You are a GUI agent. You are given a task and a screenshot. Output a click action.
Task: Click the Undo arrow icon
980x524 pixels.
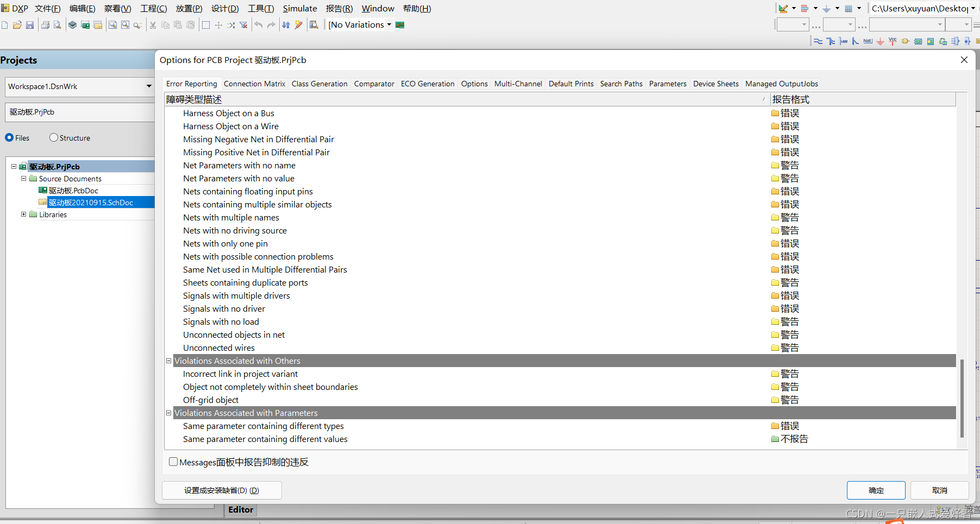(x=259, y=25)
